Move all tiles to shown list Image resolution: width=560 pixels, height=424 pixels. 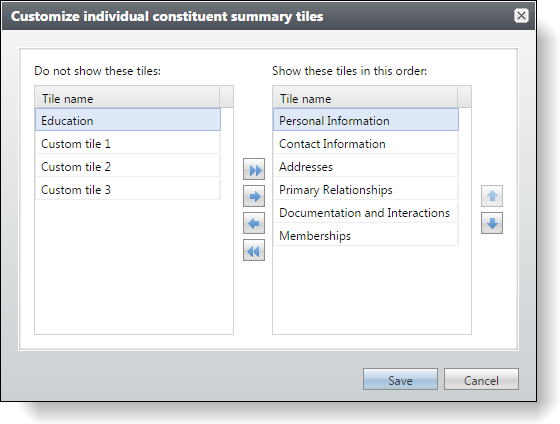click(x=254, y=169)
